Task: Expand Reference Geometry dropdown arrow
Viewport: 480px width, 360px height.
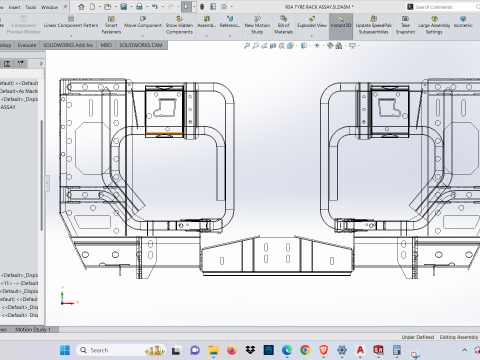Action: tap(230, 35)
